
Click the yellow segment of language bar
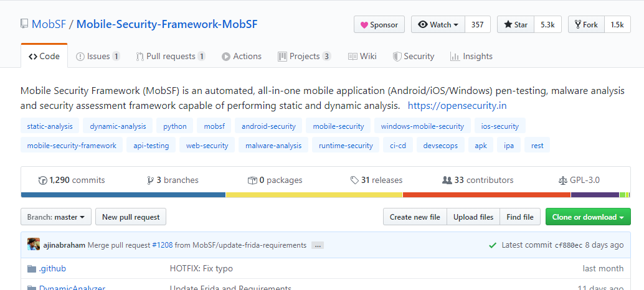314,195
